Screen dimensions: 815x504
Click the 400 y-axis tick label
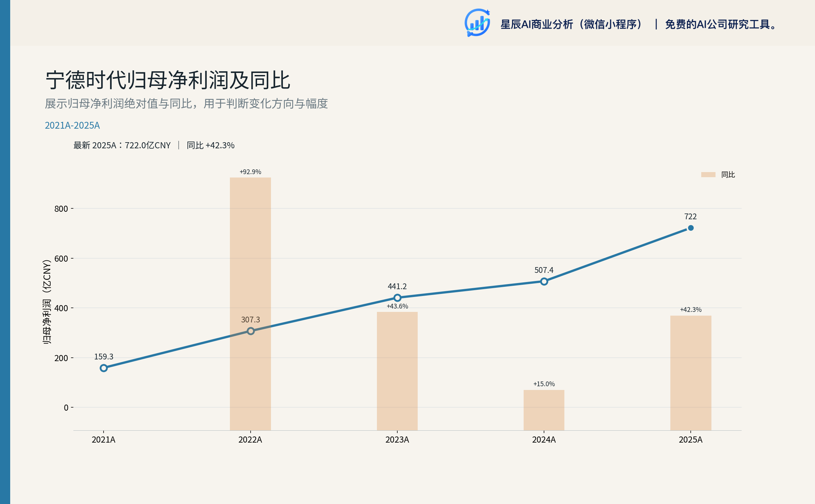coord(61,308)
